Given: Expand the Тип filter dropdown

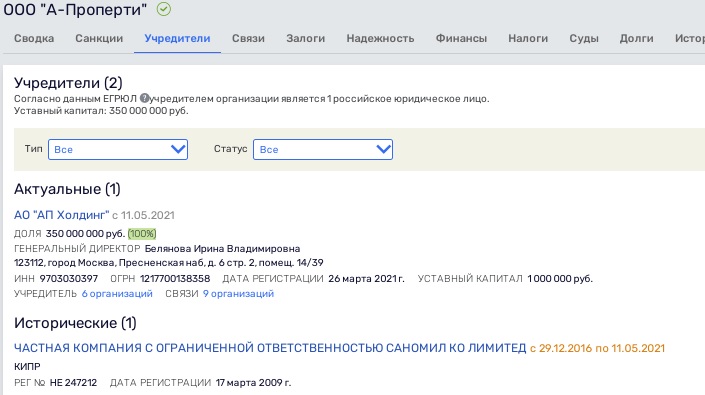Looking at the screenshot, I should [x=118, y=149].
